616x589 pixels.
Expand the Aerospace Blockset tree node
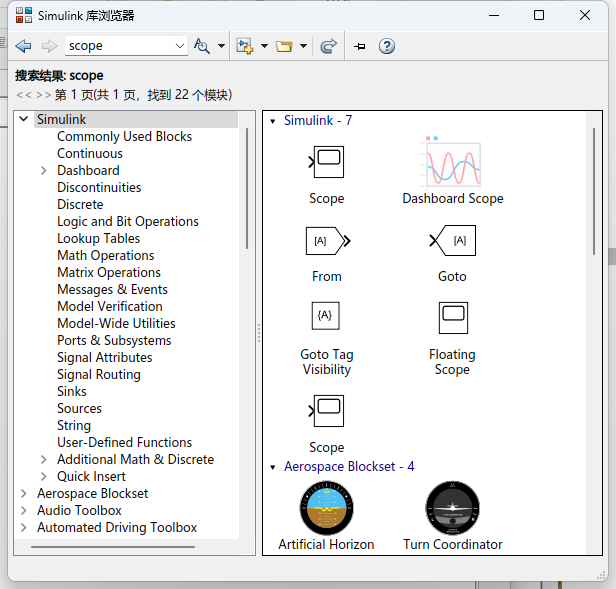click(24, 493)
